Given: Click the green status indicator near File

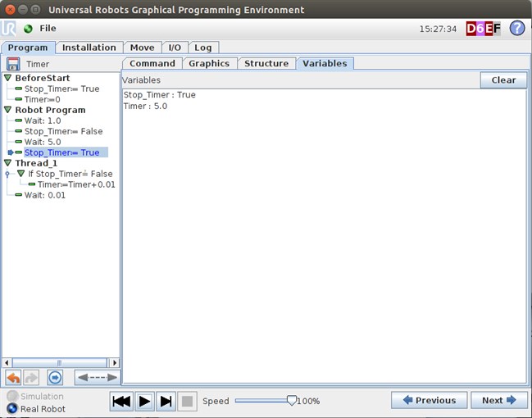Looking at the screenshot, I should point(28,29).
